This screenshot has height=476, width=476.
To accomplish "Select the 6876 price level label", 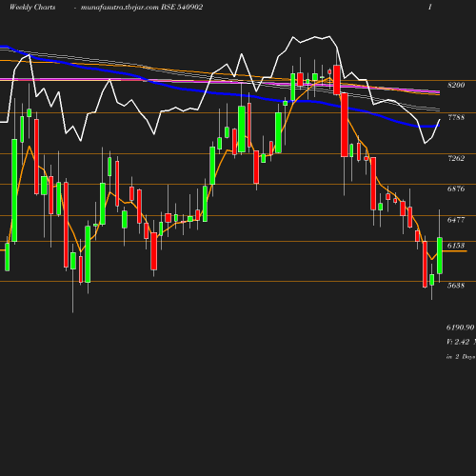I will [456, 188].
